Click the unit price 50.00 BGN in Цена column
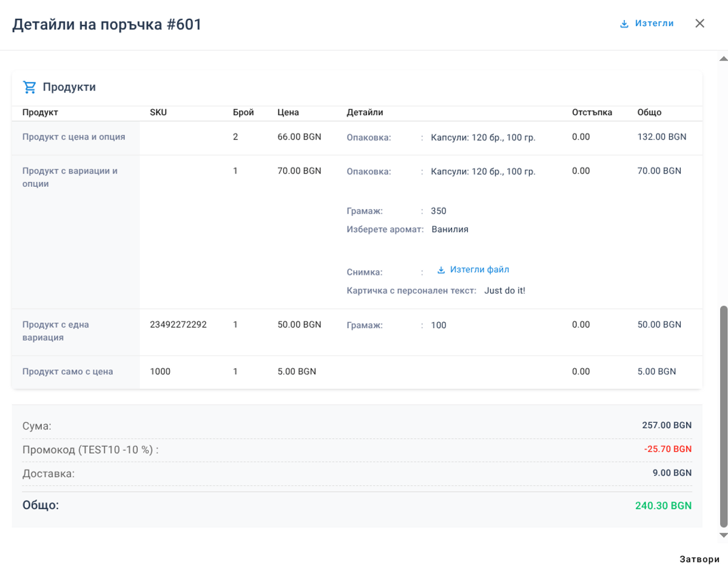The image size is (728, 572). (x=299, y=325)
